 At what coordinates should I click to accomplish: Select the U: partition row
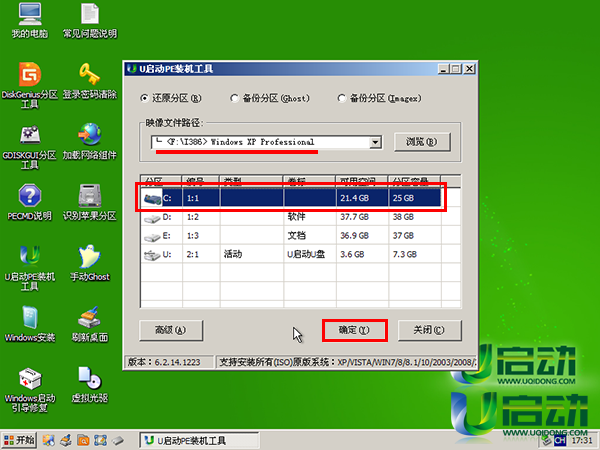coord(291,254)
